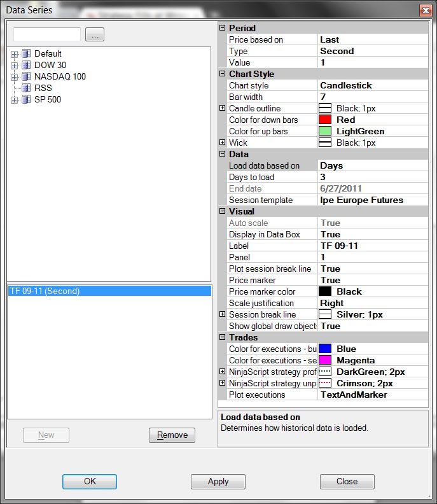Expand the Wick property
This screenshot has height=504, width=437.
click(x=222, y=142)
